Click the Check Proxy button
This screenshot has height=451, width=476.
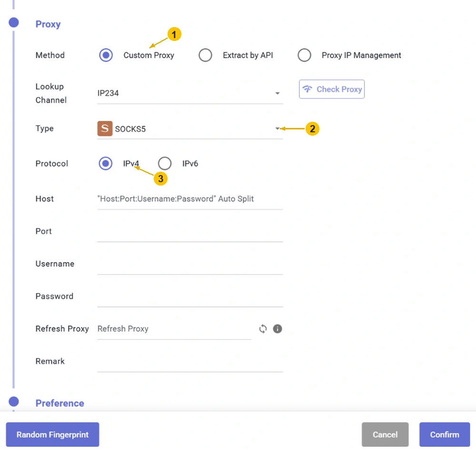tap(332, 89)
